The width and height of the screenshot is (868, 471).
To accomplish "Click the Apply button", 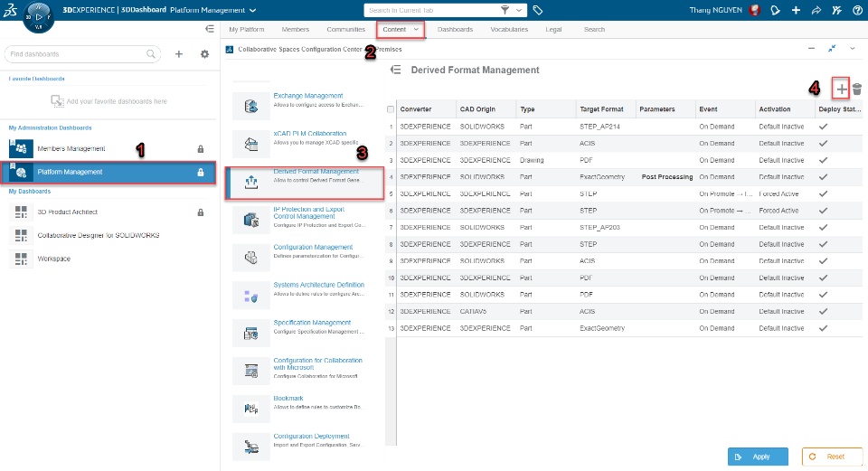I will pyautogui.click(x=757, y=457).
